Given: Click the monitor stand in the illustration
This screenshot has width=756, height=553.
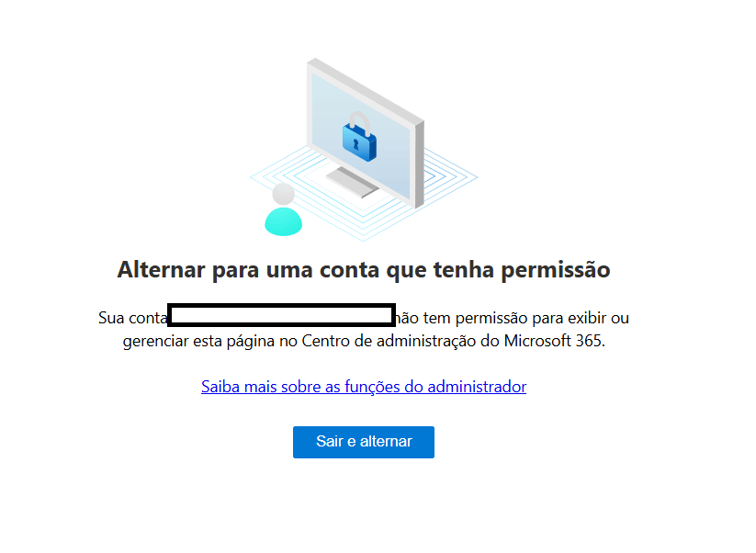Looking at the screenshot, I should click(x=353, y=182).
